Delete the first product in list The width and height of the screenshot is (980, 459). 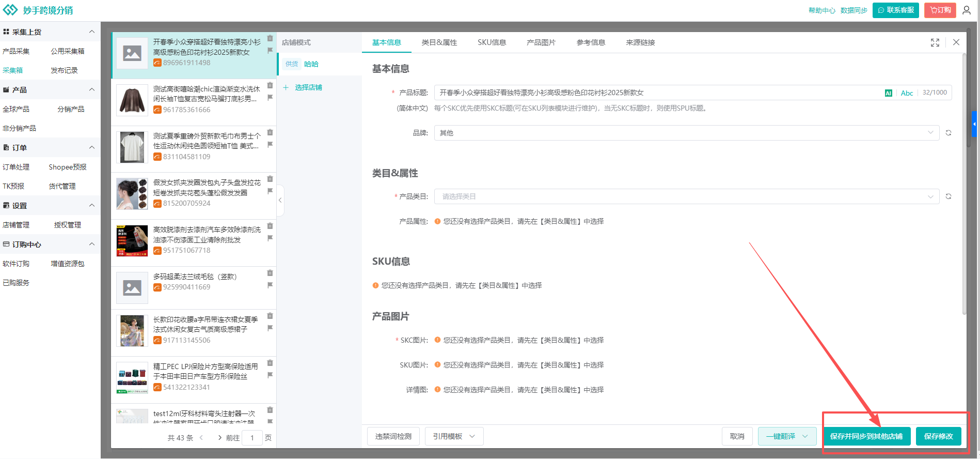pos(270,38)
